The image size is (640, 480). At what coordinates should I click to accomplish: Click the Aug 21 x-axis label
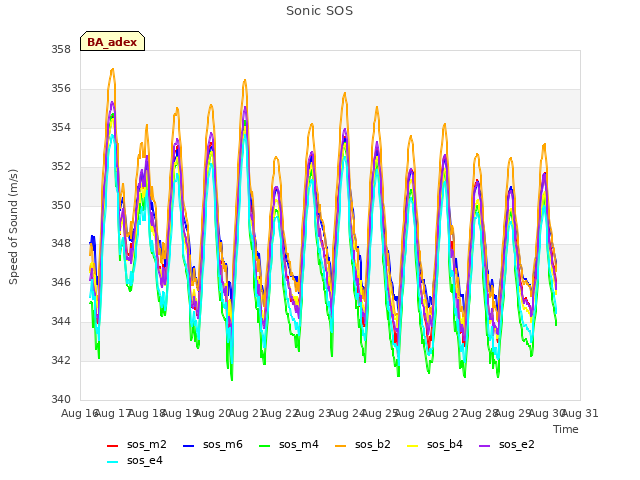(x=247, y=413)
